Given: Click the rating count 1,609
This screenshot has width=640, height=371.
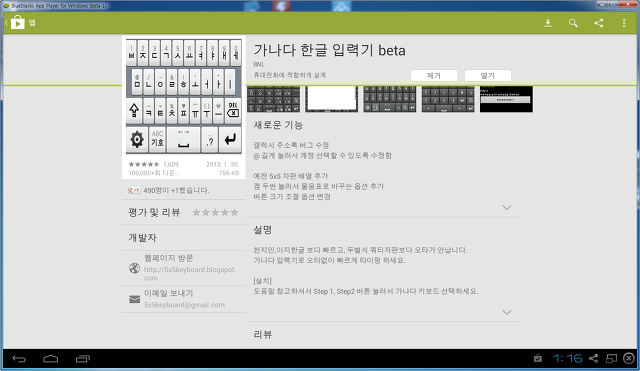Looking at the screenshot, I should (x=171, y=164).
